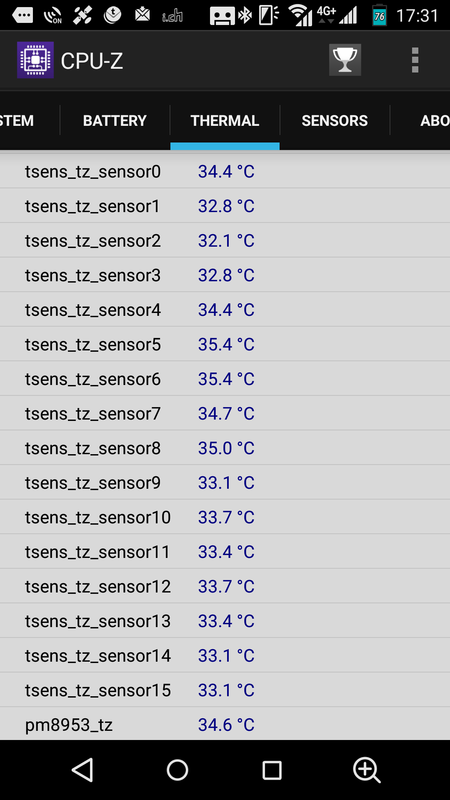
Task: Open recent apps with the square button
Action: click(272, 770)
